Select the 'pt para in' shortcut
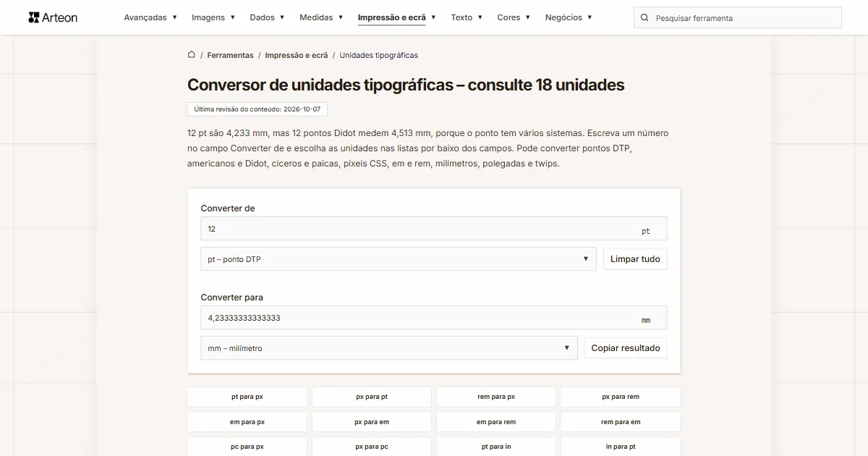 [496, 447]
